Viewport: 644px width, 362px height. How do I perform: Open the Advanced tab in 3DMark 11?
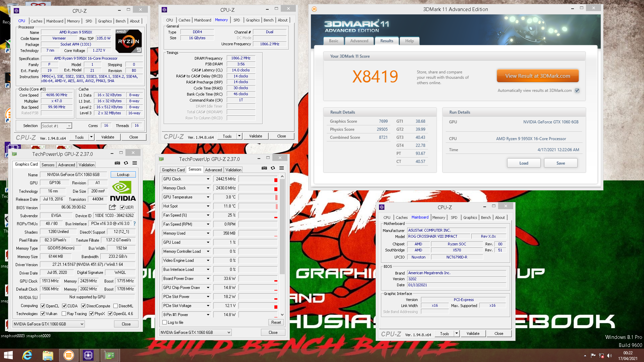(x=359, y=41)
